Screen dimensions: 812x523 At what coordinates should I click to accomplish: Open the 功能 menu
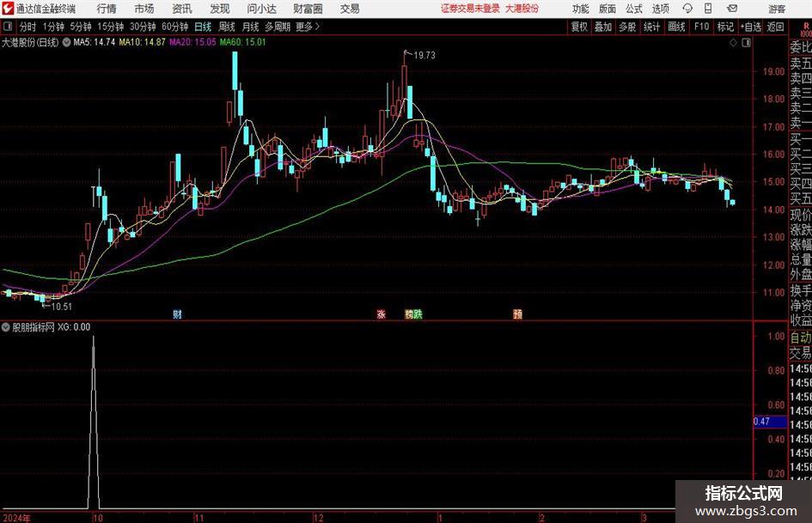pyautogui.click(x=581, y=9)
